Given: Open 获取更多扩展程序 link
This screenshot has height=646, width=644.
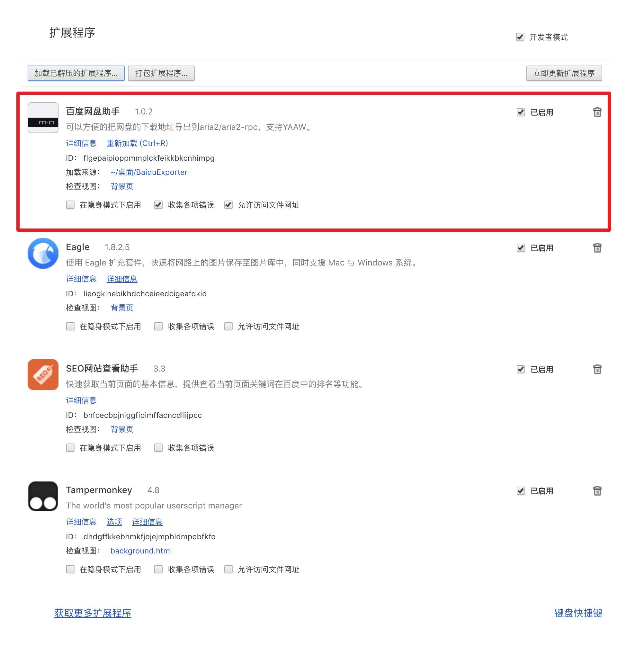Looking at the screenshot, I should point(93,613).
